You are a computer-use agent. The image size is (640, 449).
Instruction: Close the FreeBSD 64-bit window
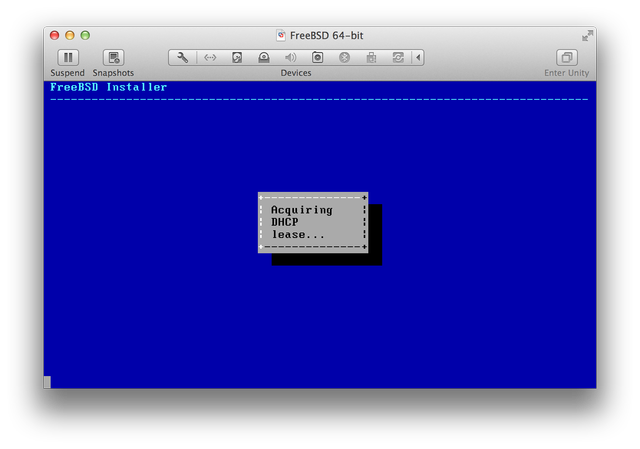pyautogui.click(x=54, y=36)
